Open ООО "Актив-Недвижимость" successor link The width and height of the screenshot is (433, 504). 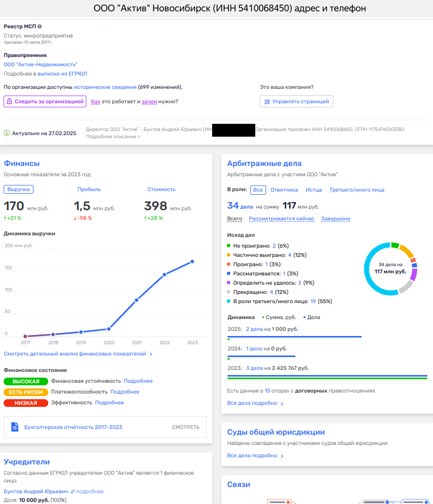point(41,64)
